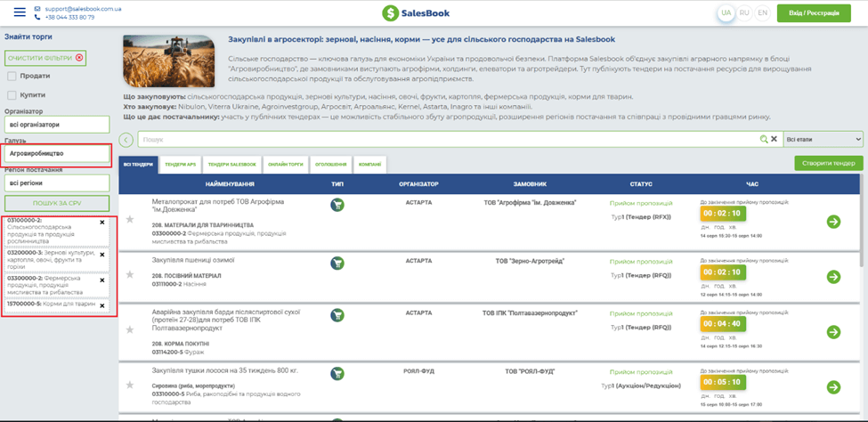Open the hamburger menu icon
The width and height of the screenshot is (868, 422).
(x=20, y=12)
